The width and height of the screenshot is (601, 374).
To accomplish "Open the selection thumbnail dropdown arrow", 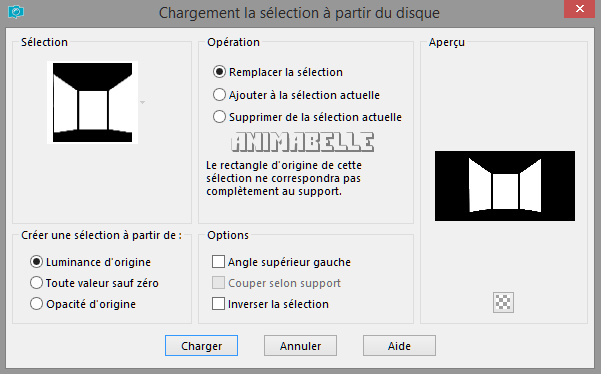I will click(143, 102).
